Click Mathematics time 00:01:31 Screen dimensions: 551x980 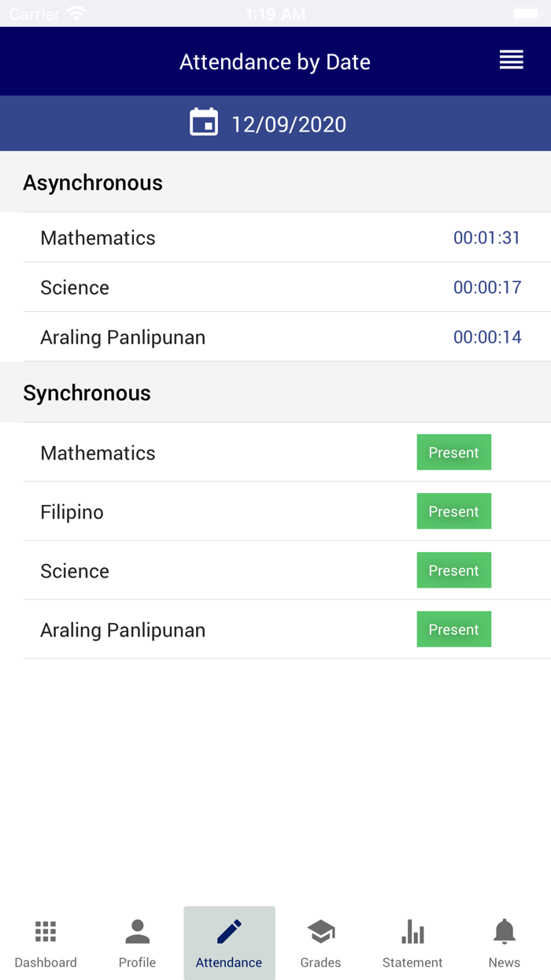pyautogui.click(x=486, y=238)
